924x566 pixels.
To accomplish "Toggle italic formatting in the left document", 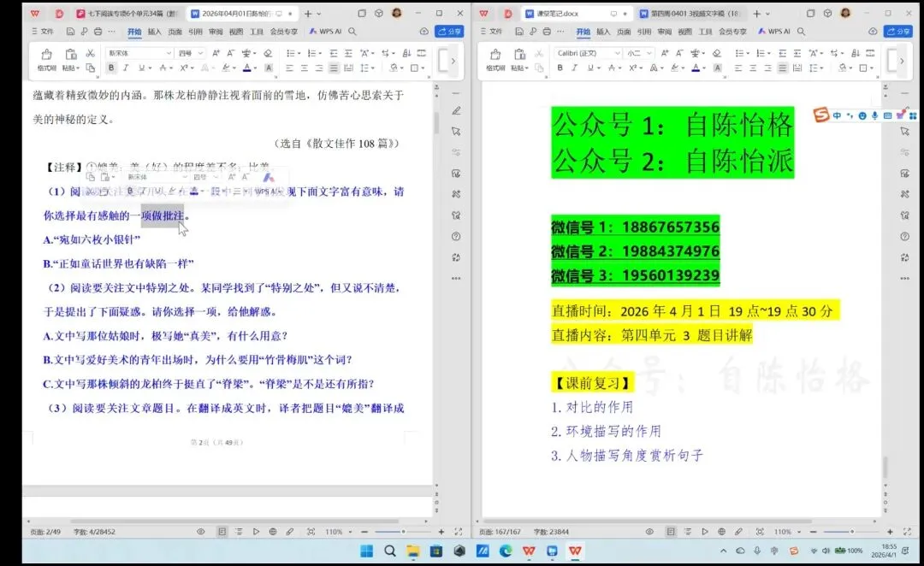I will pos(127,67).
